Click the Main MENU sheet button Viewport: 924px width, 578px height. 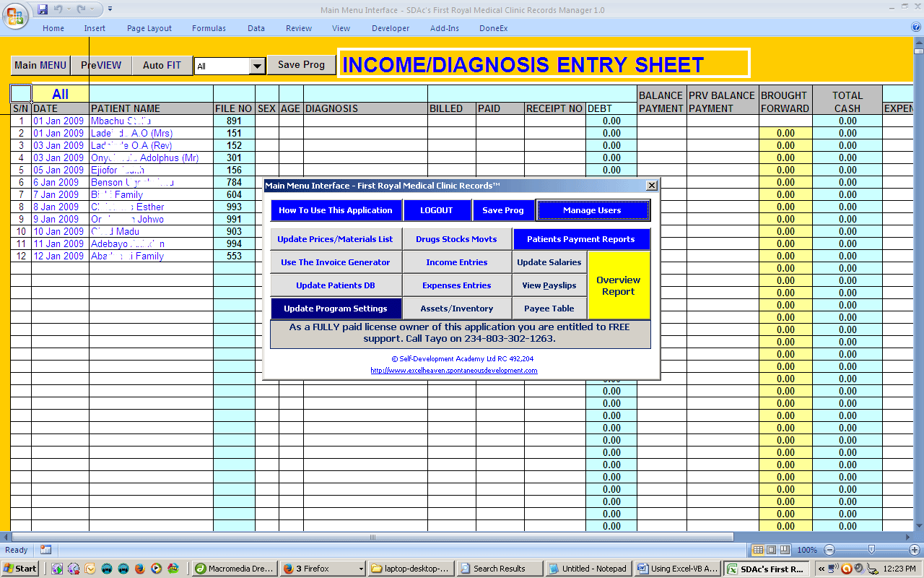(40, 65)
